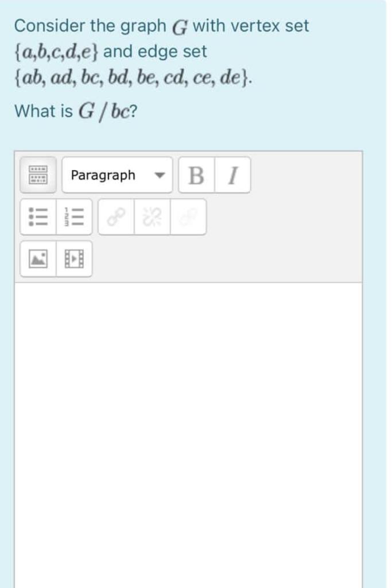Insert an image into the editor
392x588 pixels.
click(x=37, y=258)
